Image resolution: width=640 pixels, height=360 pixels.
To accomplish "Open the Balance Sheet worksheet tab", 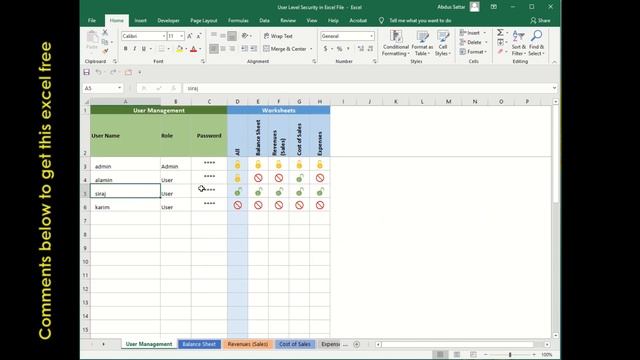I will click(x=199, y=344).
